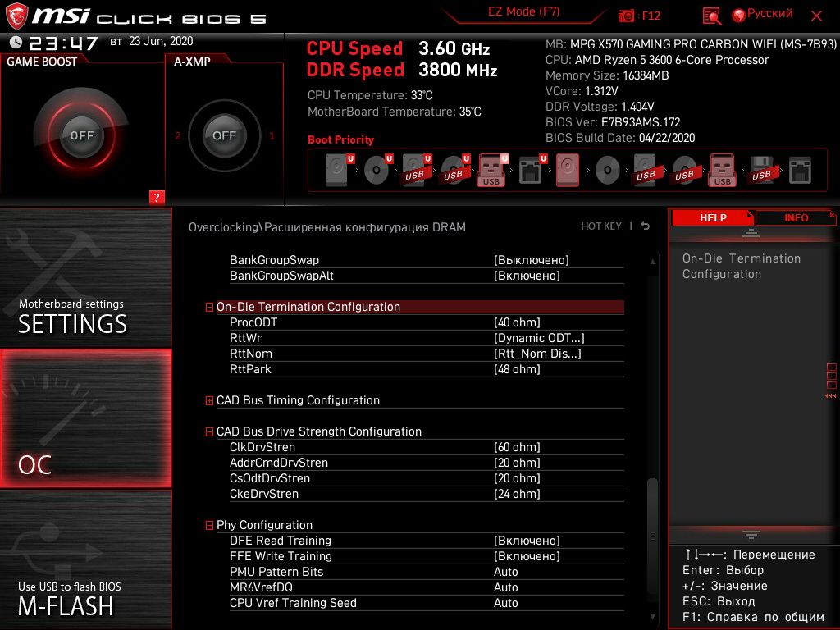
Task: Switch to the HELP tab
Action: (x=713, y=217)
